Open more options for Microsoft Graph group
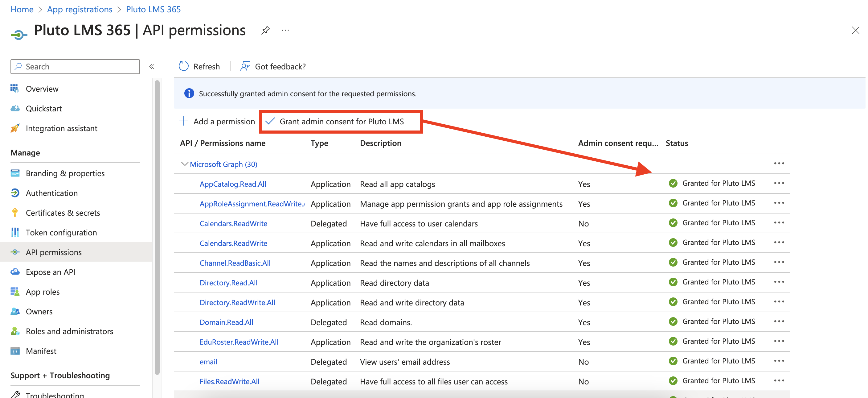The width and height of the screenshot is (868, 398). tap(779, 164)
